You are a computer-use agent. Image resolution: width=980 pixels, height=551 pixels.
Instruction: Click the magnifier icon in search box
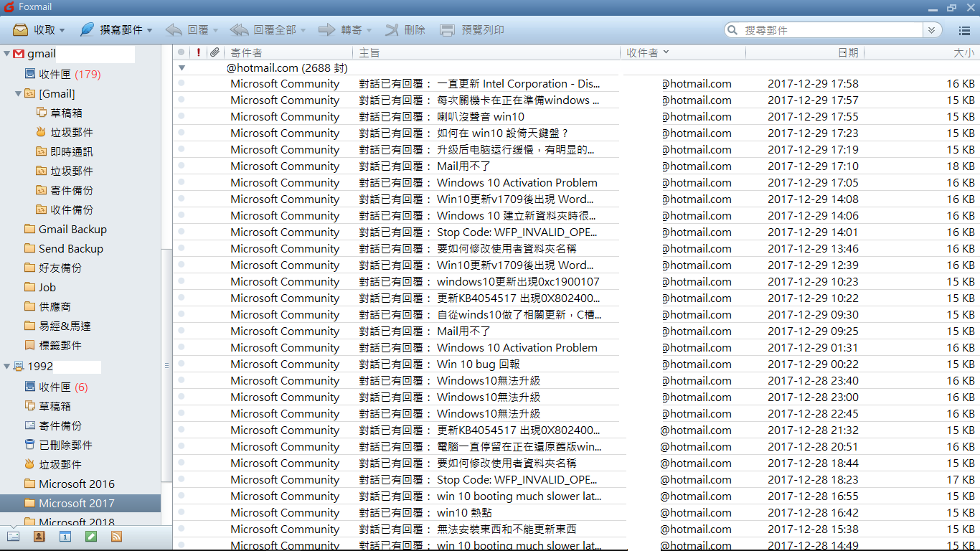732,30
